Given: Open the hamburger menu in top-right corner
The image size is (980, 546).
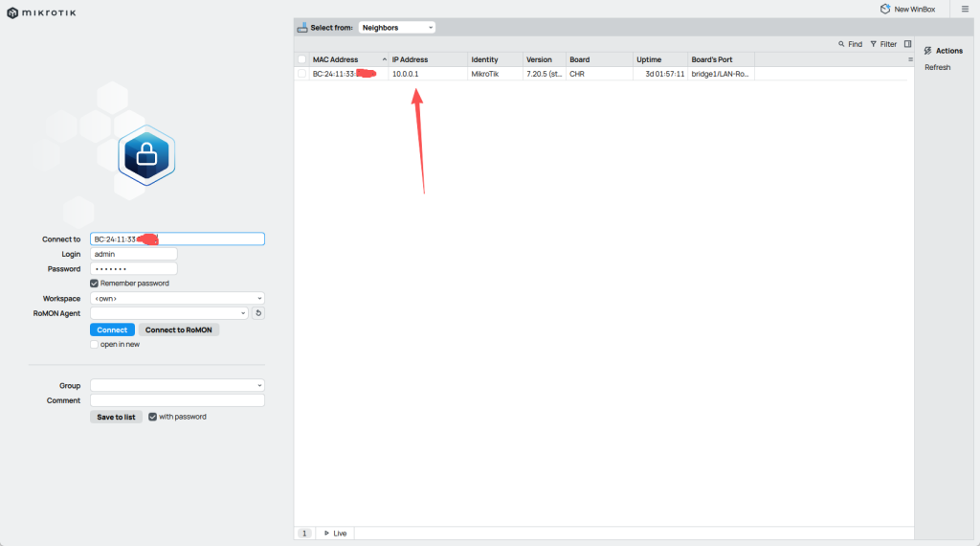Looking at the screenshot, I should click(964, 9).
